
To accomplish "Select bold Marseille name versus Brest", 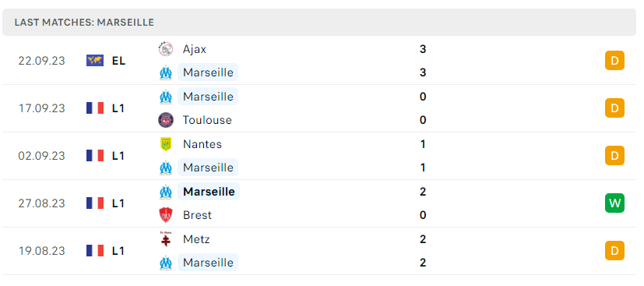I will pyautogui.click(x=209, y=192).
